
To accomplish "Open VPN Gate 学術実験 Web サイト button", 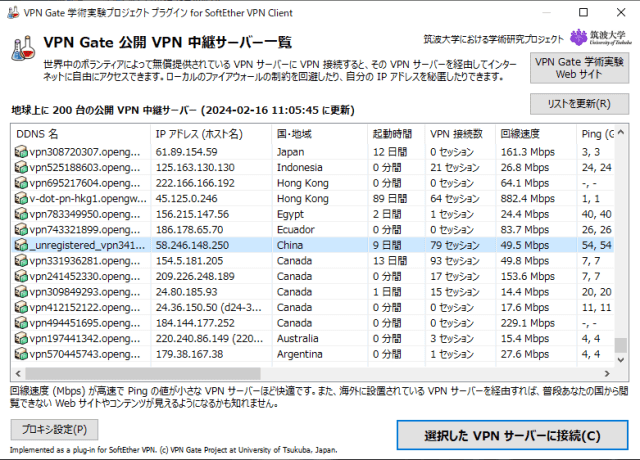I will click(580, 68).
